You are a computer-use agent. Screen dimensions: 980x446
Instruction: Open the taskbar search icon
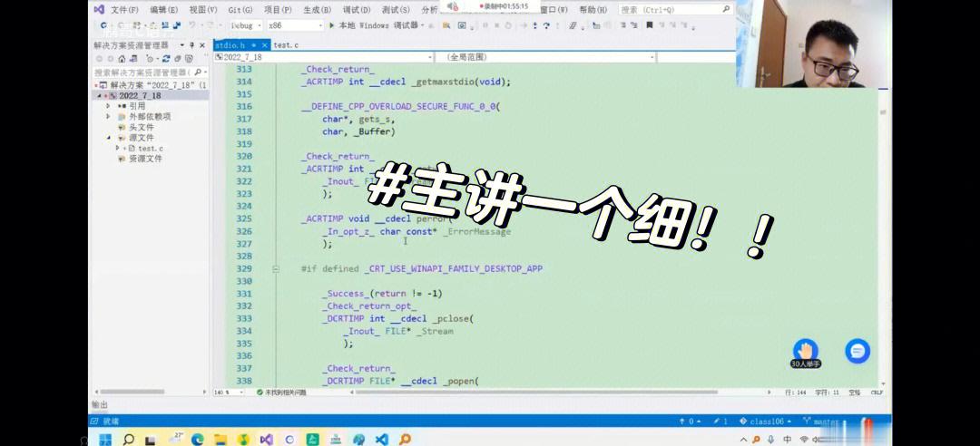click(128, 439)
